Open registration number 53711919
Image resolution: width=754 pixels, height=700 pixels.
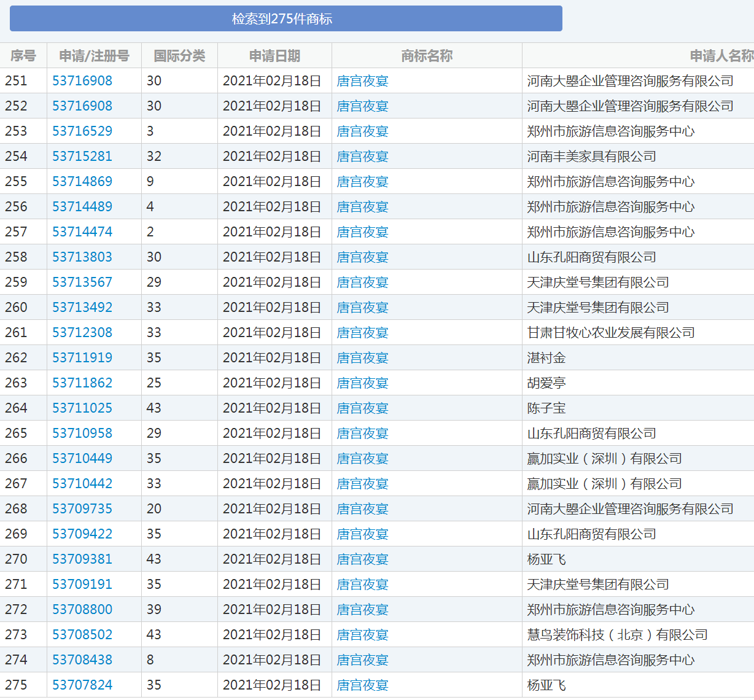click(x=82, y=357)
